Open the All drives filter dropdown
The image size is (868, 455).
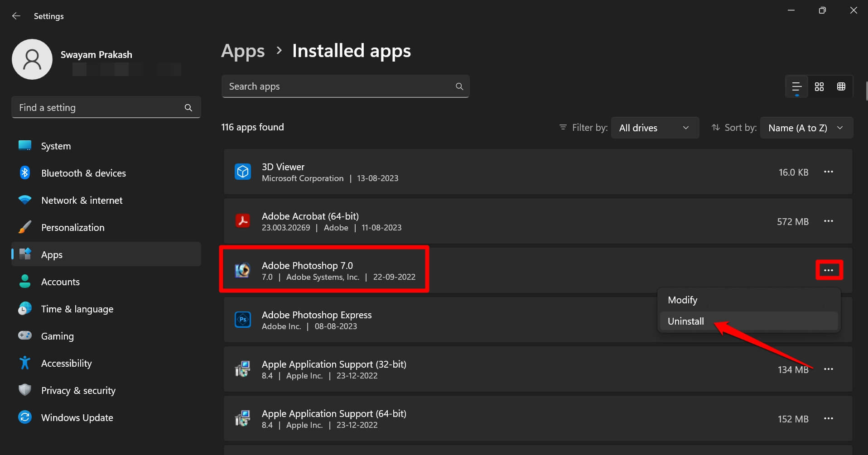(655, 128)
